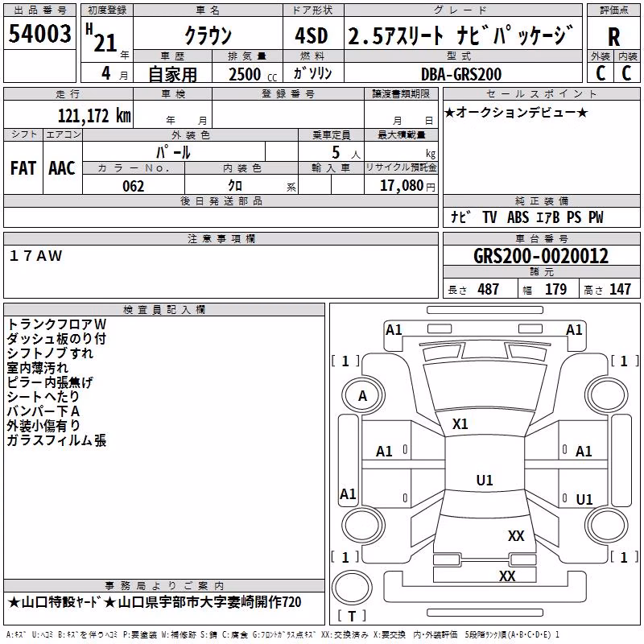
Task: Select the inspector note ピラー内張焦げ
Action: 50,382
